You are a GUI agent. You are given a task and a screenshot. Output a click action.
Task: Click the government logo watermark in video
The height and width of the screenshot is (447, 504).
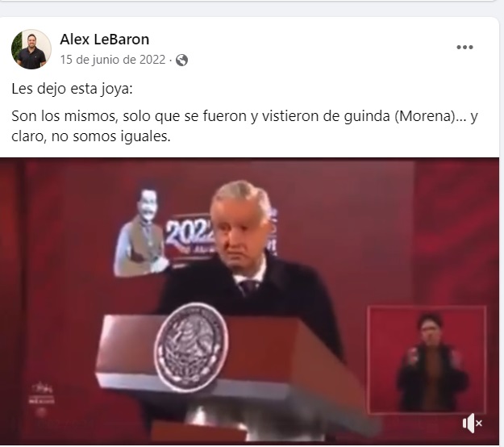pyautogui.click(x=41, y=398)
